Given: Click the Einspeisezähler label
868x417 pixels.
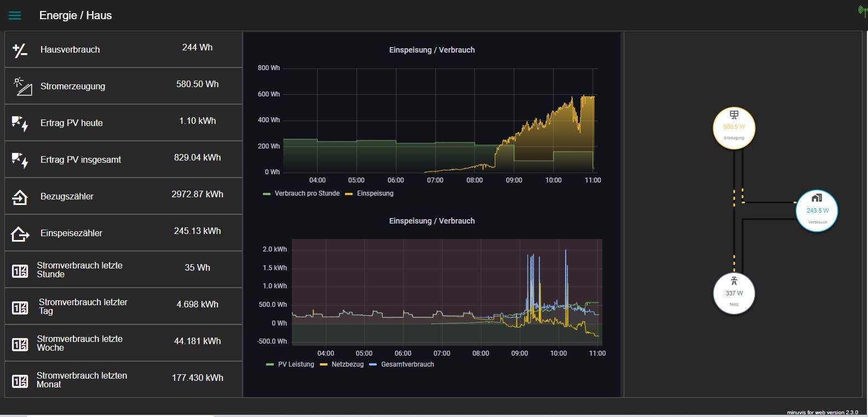Looking at the screenshot, I should tap(71, 233).
